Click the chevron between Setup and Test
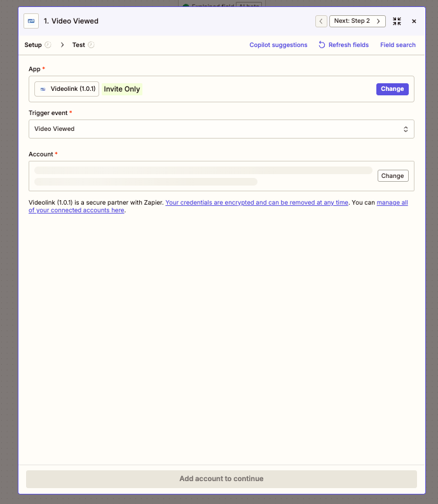 [62, 45]
